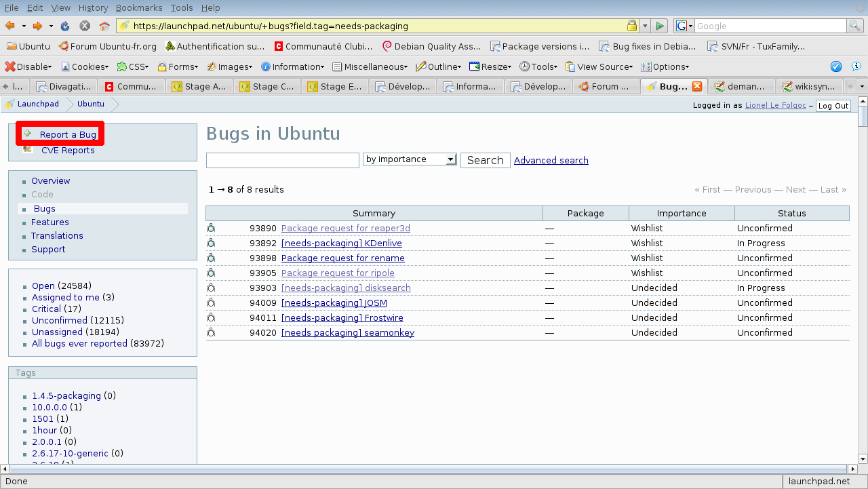The width and height of the screenshot is (868, 489).
Task: Click the horizontal scrollbar at page bottom
Action: (x=427, y=469)
